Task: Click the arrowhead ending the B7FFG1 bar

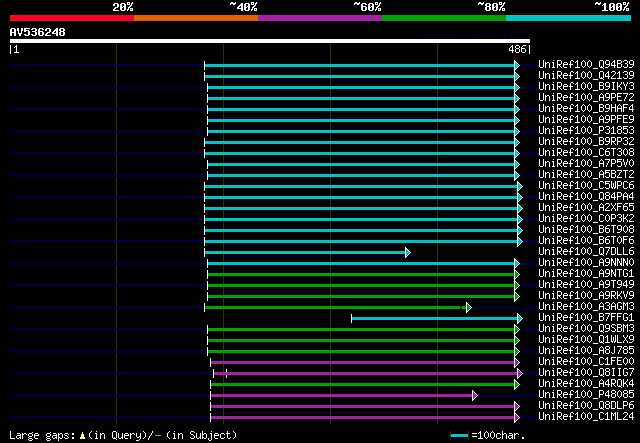Action: pyautogui.click(x=520, y=318)
